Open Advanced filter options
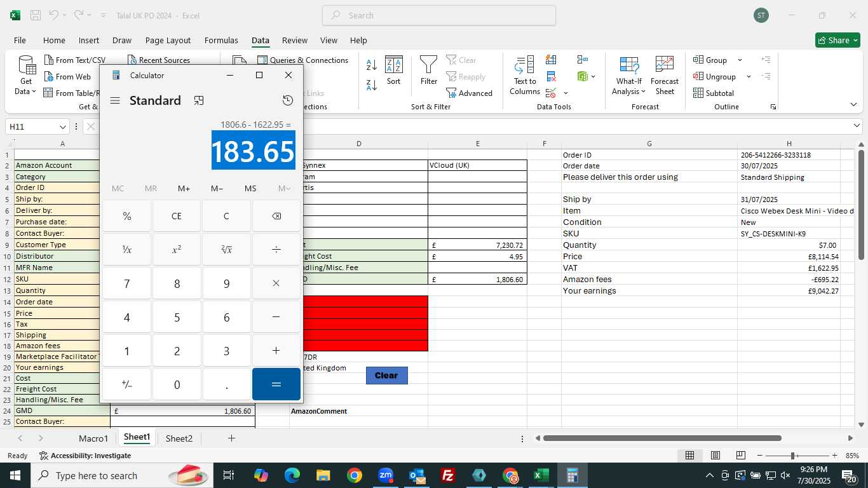868x488 pixels. [469, 93]
